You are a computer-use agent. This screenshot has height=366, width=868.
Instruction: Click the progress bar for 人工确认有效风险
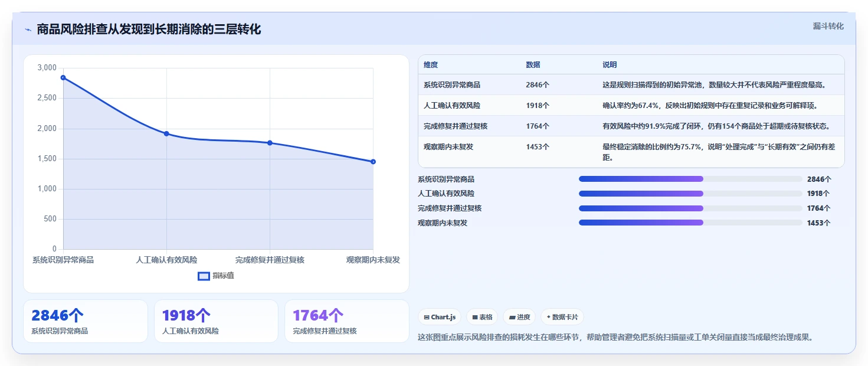point(690,194)
